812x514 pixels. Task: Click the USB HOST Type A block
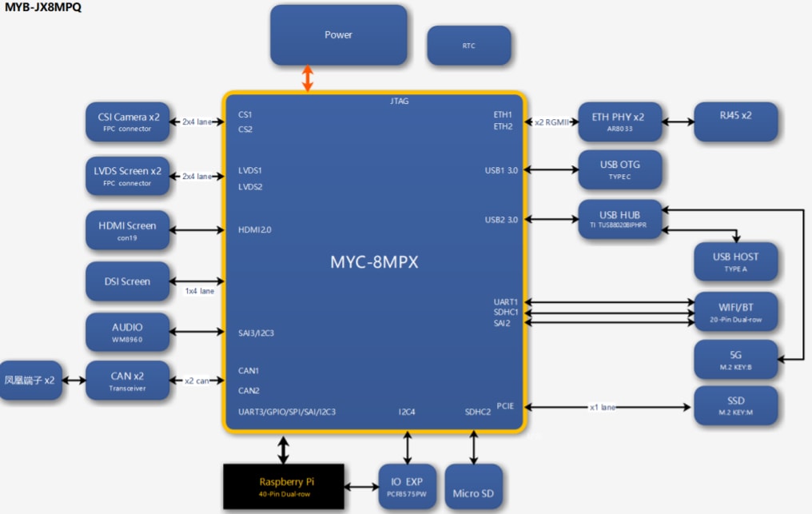(x=735, y=261)
